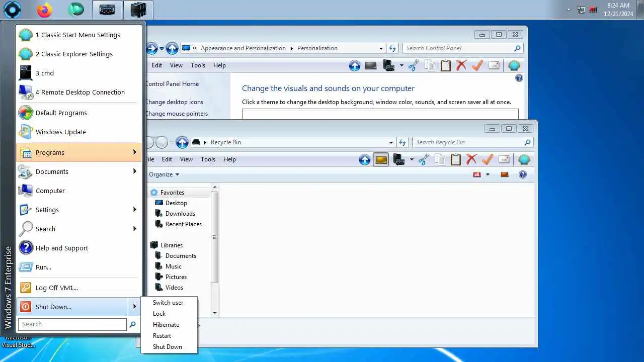644x362 pixels.
Task: Open Personalization address bar dropdown
Action: tap(381, 48)
